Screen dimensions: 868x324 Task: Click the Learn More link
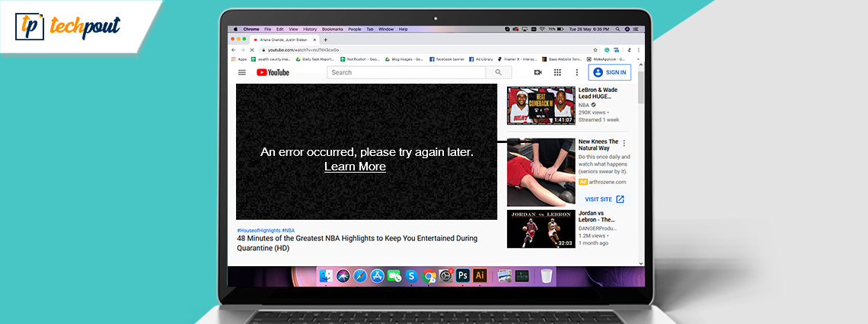click(x=356, y=167)
